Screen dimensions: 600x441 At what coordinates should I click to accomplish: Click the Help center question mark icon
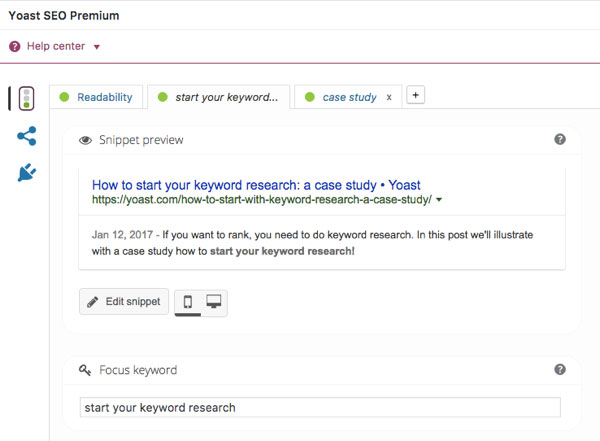click(15, 47)
